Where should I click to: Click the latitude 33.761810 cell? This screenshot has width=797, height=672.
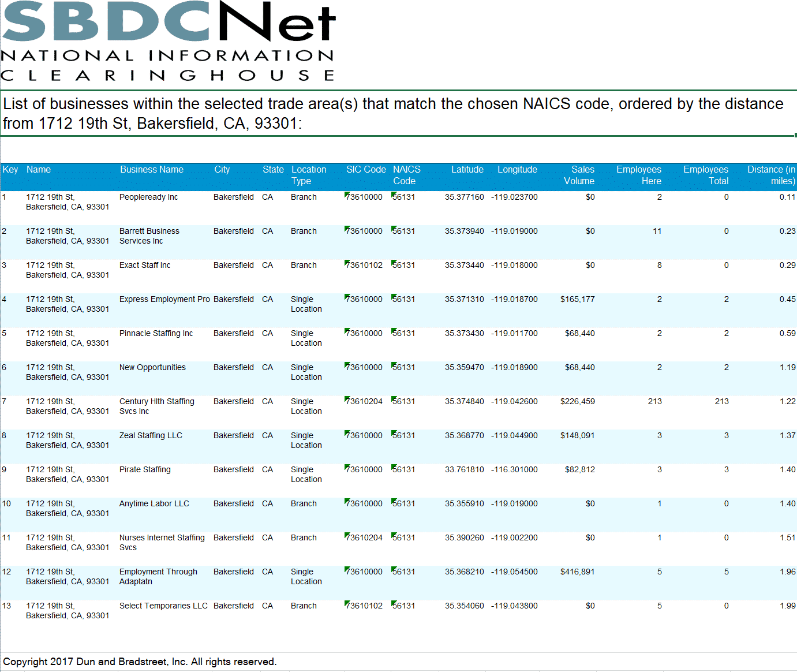[x=465, y=470]
